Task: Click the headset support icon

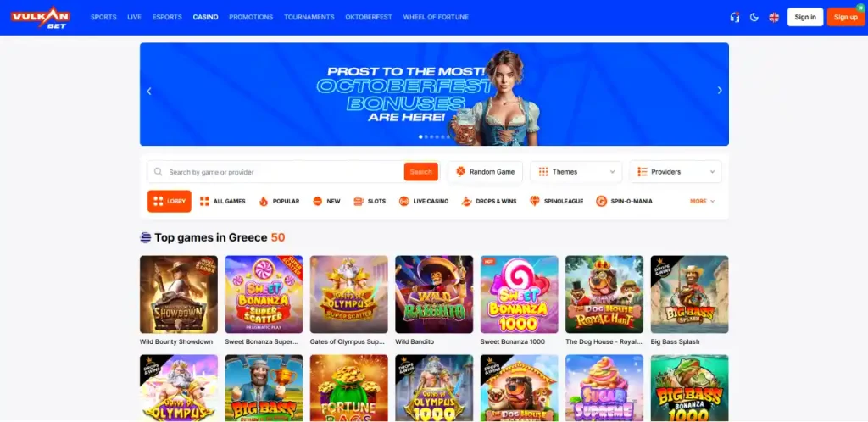Action: coord(735,17)
